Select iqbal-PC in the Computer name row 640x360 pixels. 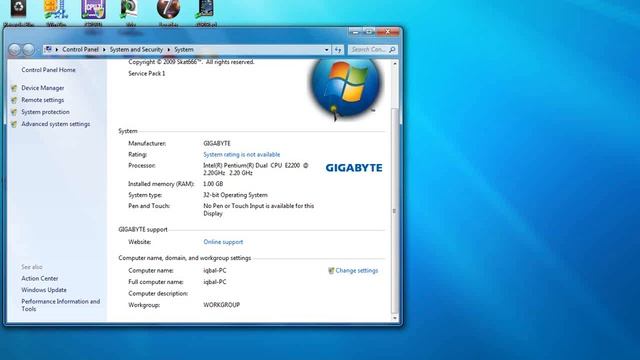[215, 271]
